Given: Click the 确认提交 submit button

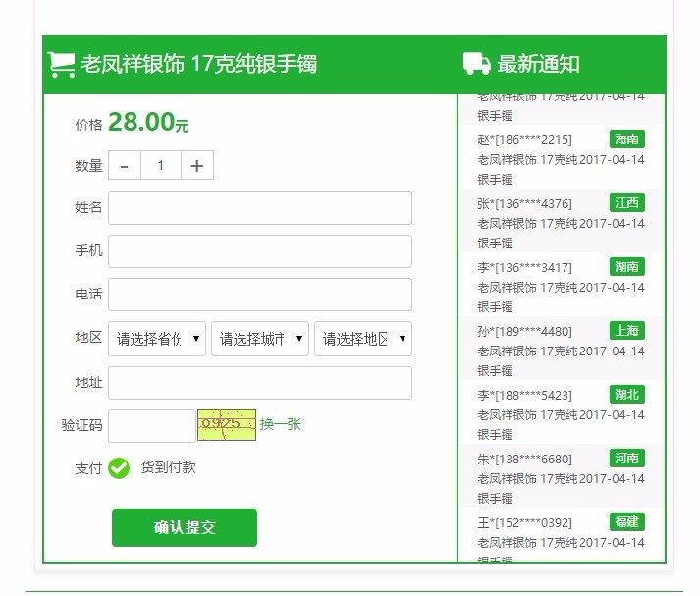Looking at the screenshot, I should tap(185, 527).
